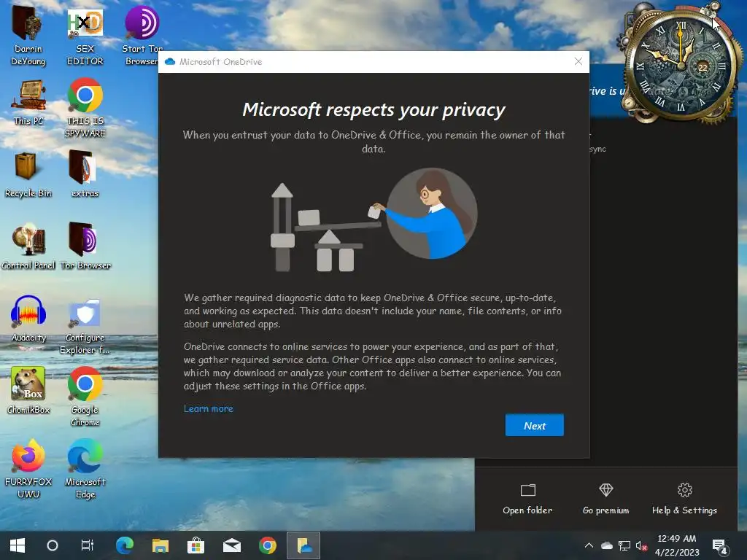Show hidden tray icons chevron
The image size is (747, 560).
click(589, 545)
